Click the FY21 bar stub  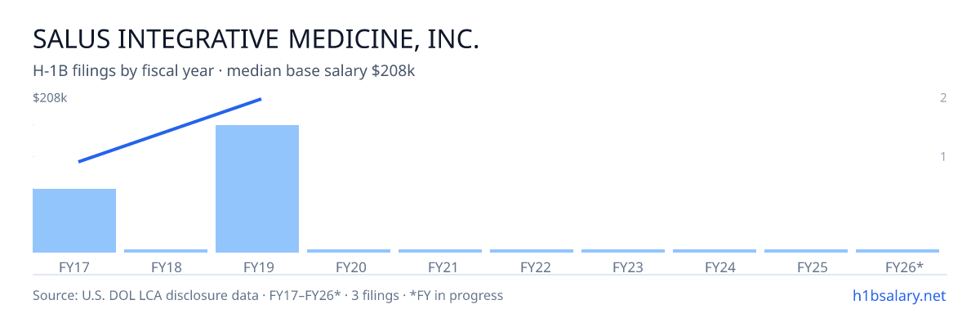click(x=440, y=251)
